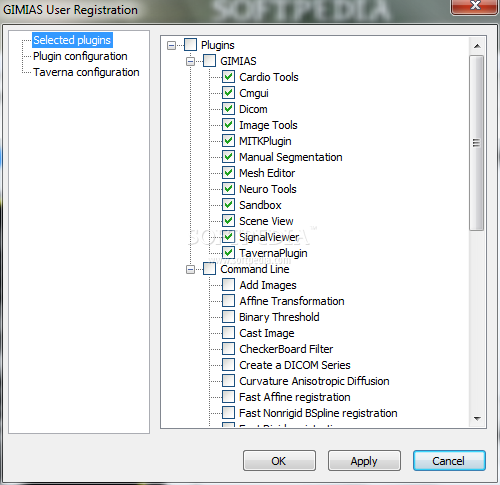Untick the Image Tools checkbox

228,125
